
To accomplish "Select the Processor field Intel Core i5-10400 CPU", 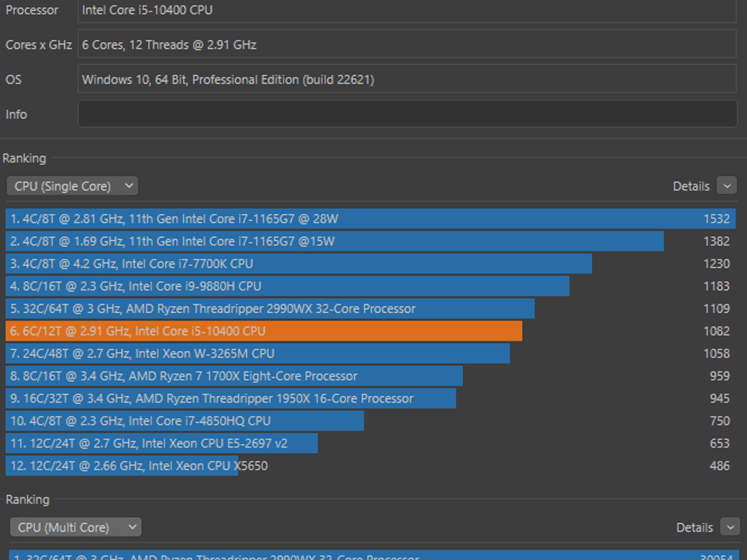I will (407, 11).
